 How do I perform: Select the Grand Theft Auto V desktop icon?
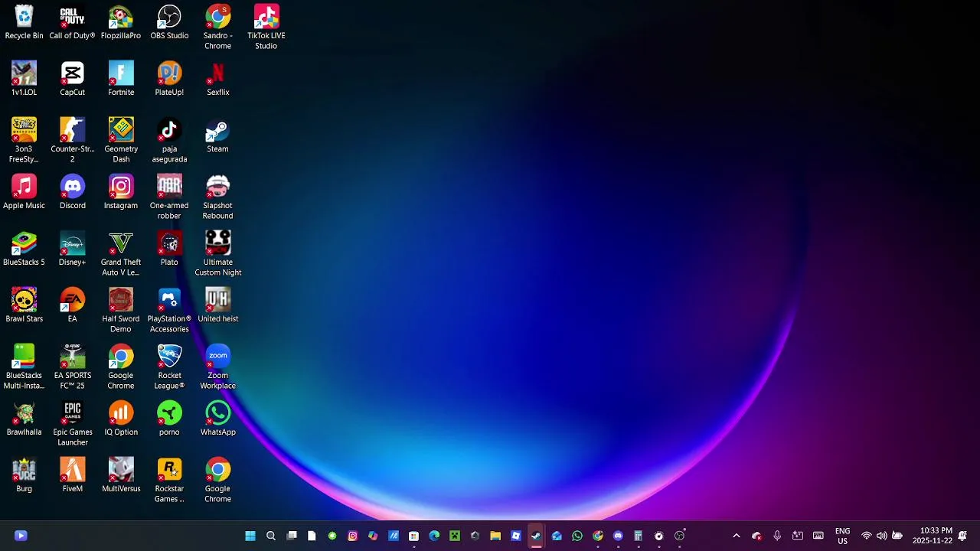point(121,254)
